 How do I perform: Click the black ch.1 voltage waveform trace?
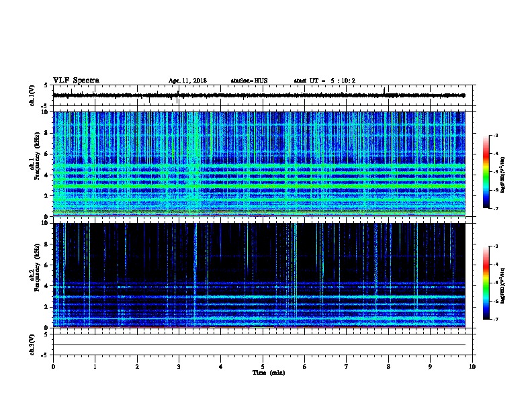(259, 95)
